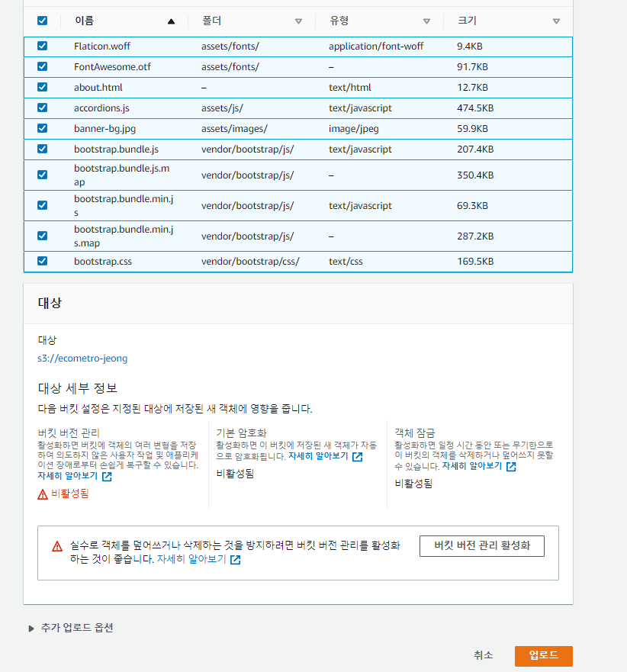
Task: Click the 대상 세부 정보 heading
Action: (x=78, y=388)
